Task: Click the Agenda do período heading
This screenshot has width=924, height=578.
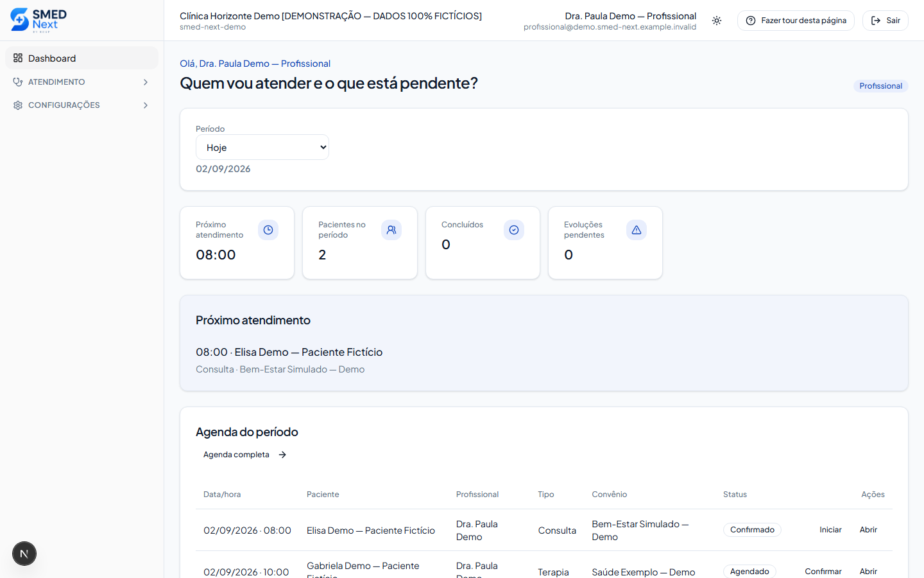Action: (247, 432)
